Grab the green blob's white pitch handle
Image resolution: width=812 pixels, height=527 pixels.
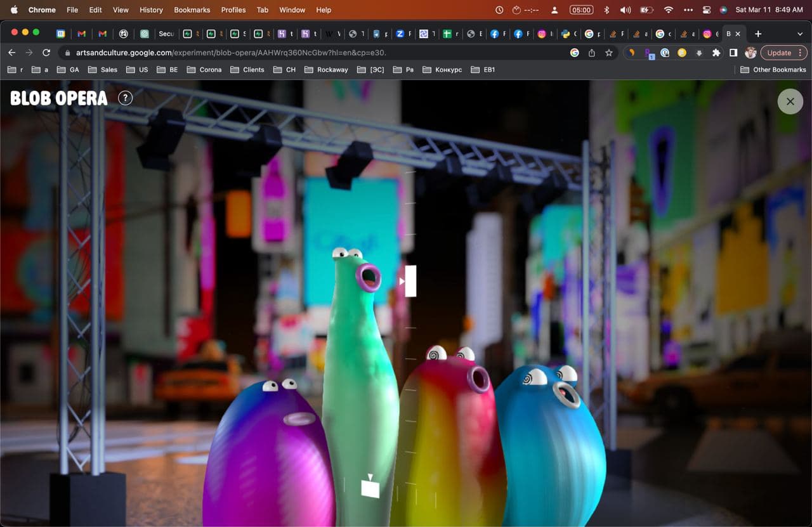click(x=410, y=281)
